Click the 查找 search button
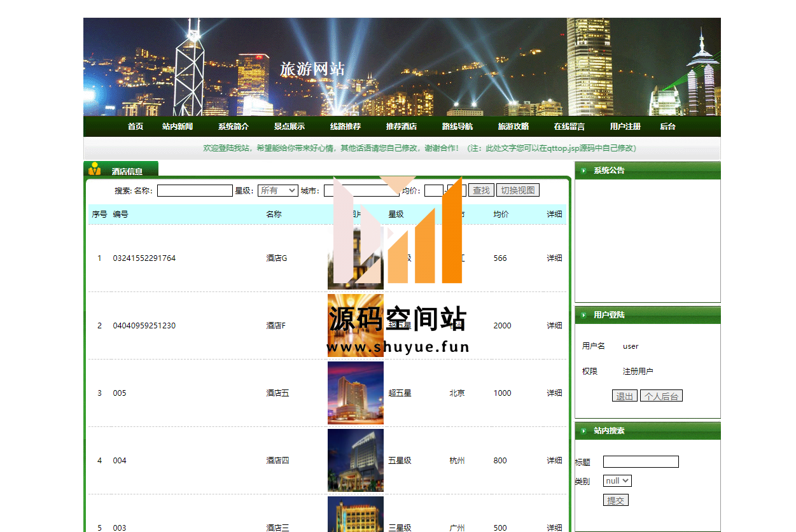 point(481,190)
